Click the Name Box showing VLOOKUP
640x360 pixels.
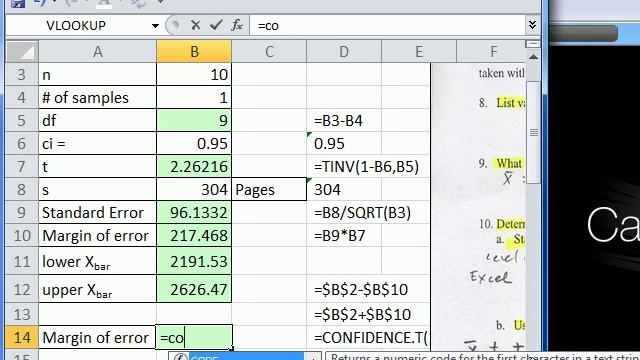(x=76, y=26)
